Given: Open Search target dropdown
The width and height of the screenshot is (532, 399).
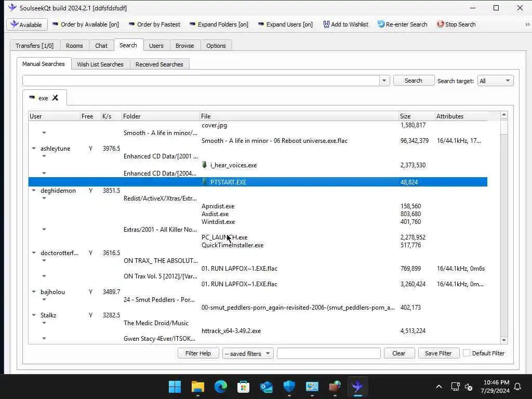Looking at the screenshot, I should pyautogui.click(x=495, y=81).
